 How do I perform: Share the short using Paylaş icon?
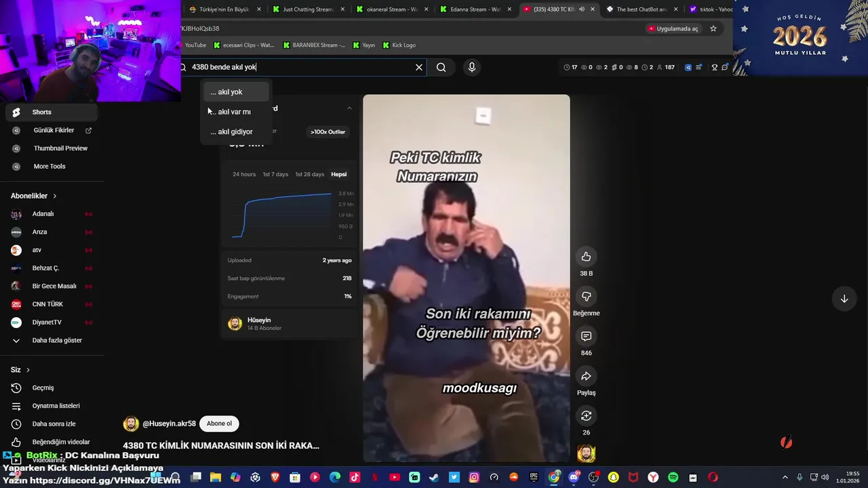pyautogui.click(x=586, y=376)
